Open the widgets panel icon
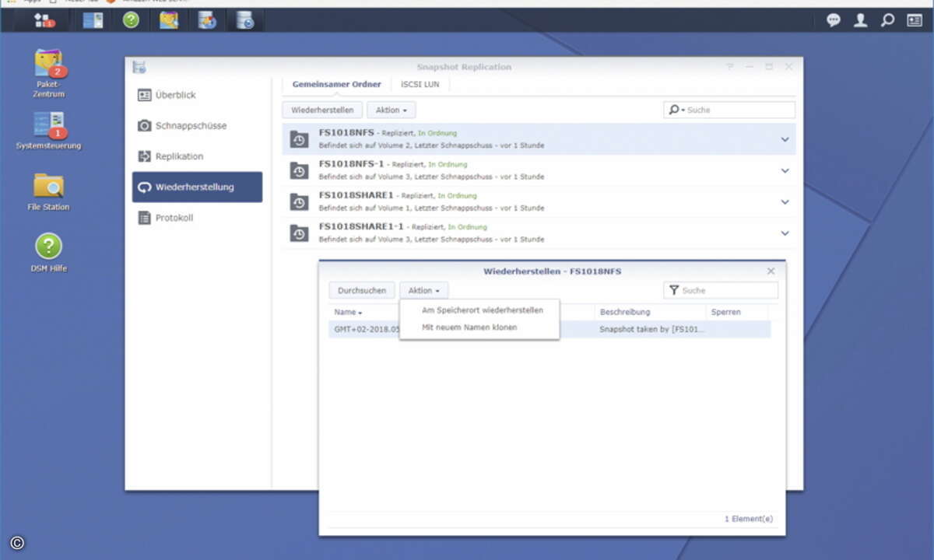Screen dimensions: 934x560 914,21
